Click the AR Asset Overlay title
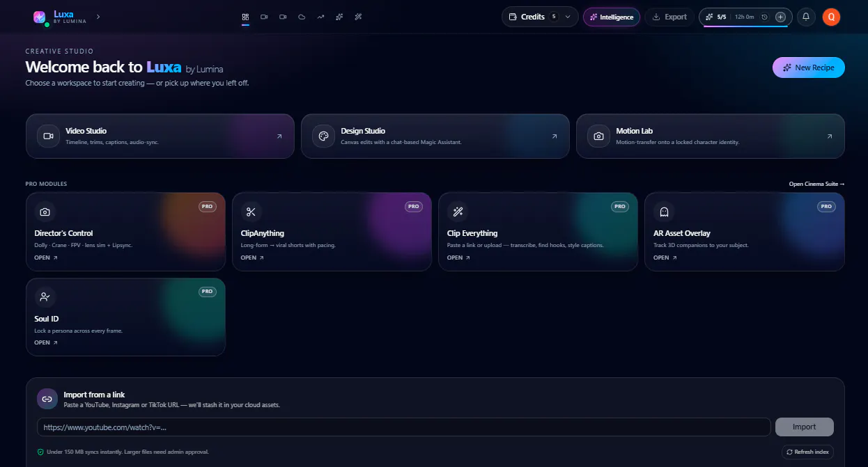Viewport: 868px width, 467px height. click(682, 233)
